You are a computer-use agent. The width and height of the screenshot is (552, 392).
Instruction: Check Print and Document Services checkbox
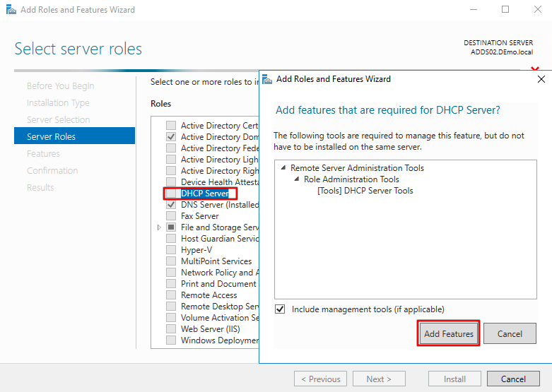tap(171, 284)
